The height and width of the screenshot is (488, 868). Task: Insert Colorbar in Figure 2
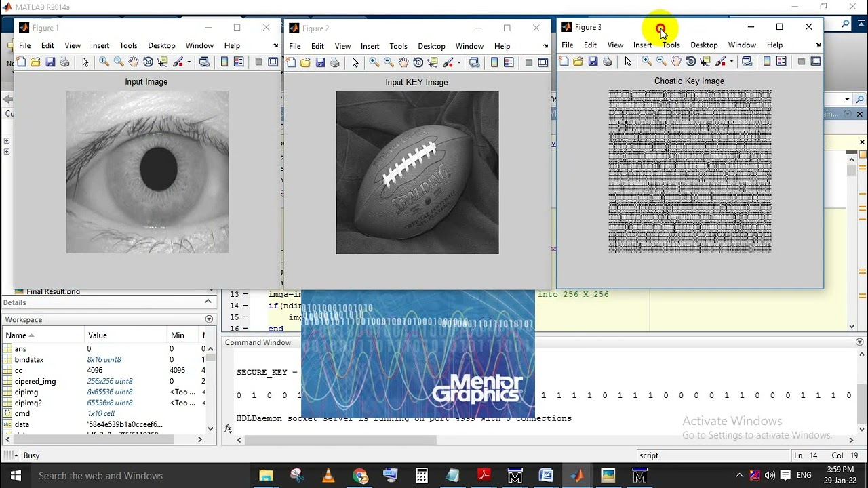(x=494, y=62)
